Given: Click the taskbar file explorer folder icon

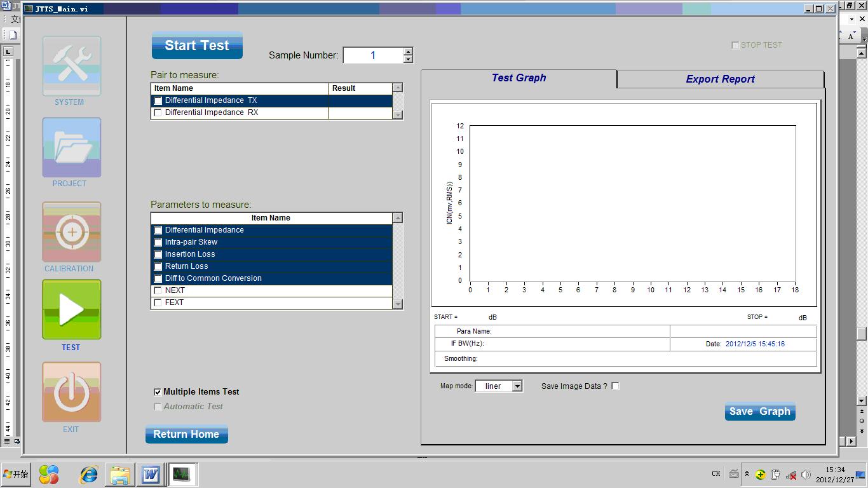Looking at the screenshot, I should pos(119,474).
